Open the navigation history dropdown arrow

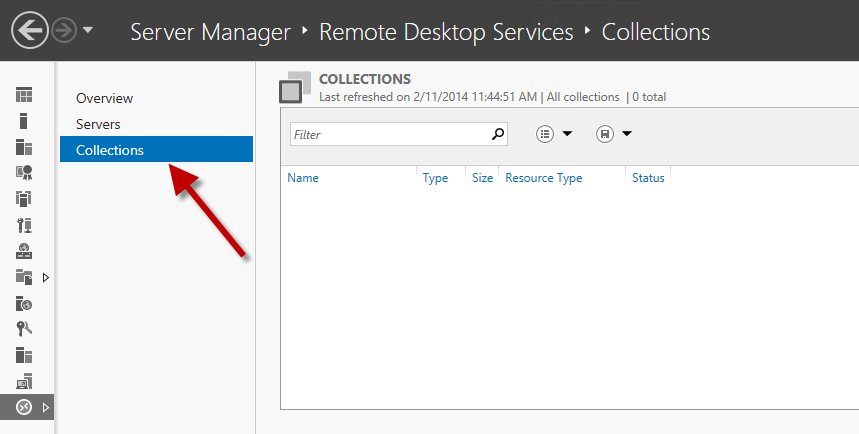point(88,31)
